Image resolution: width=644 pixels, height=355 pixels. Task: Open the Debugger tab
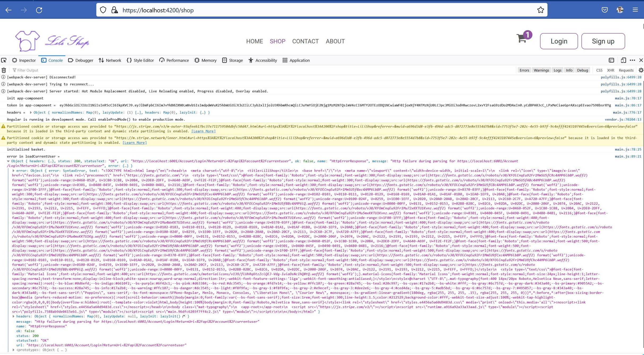point(81,60)
